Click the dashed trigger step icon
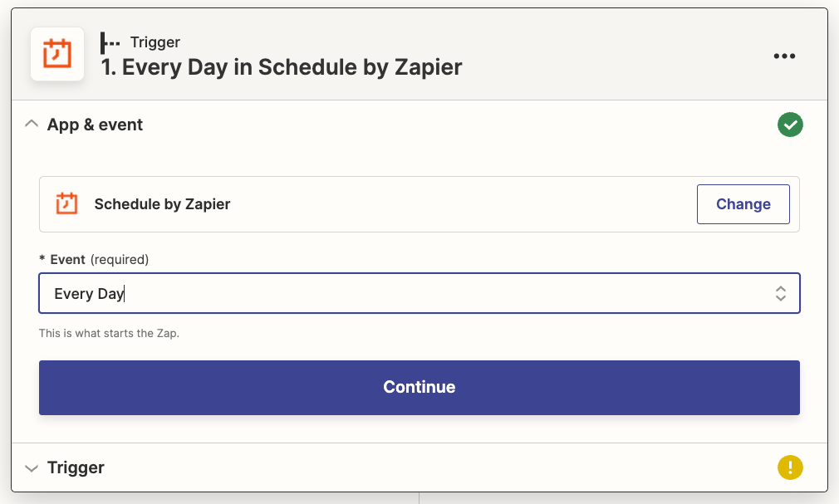The height and width of the screenshot is (504, 839). coord(110,42)
